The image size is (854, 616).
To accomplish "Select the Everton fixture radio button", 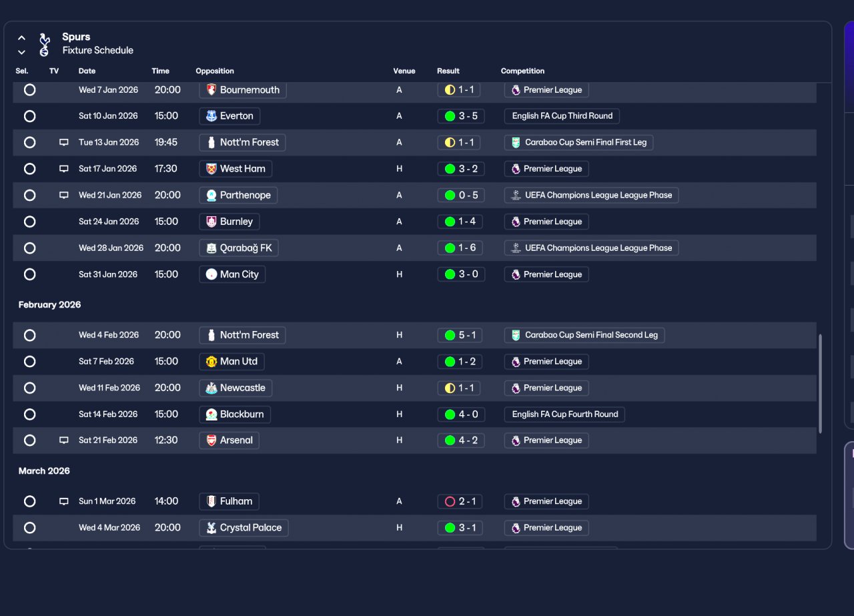I will [29, 116].
